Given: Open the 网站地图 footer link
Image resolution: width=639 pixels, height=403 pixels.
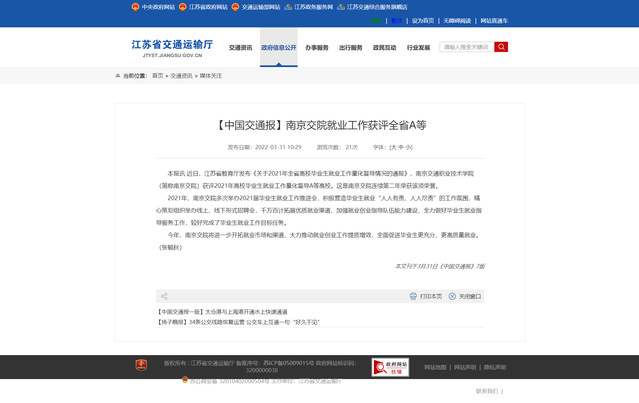Looking at the screenshot, I should pos(435,367).
